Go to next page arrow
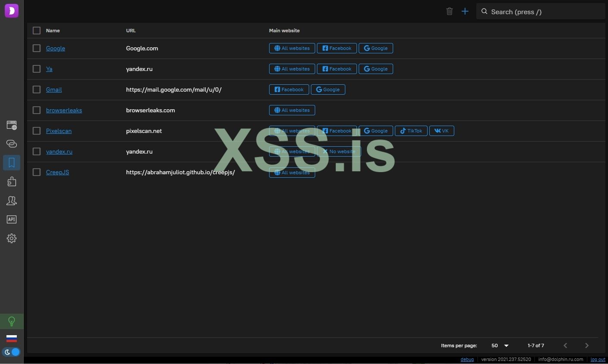Image resolution: width=608 pixels, height=364 pixels. [587, 345]
